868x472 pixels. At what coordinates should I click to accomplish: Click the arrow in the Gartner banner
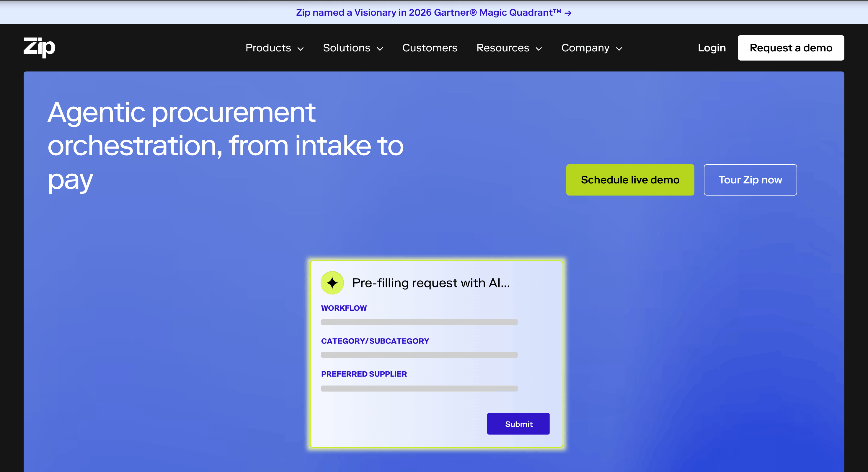(567, 12)
